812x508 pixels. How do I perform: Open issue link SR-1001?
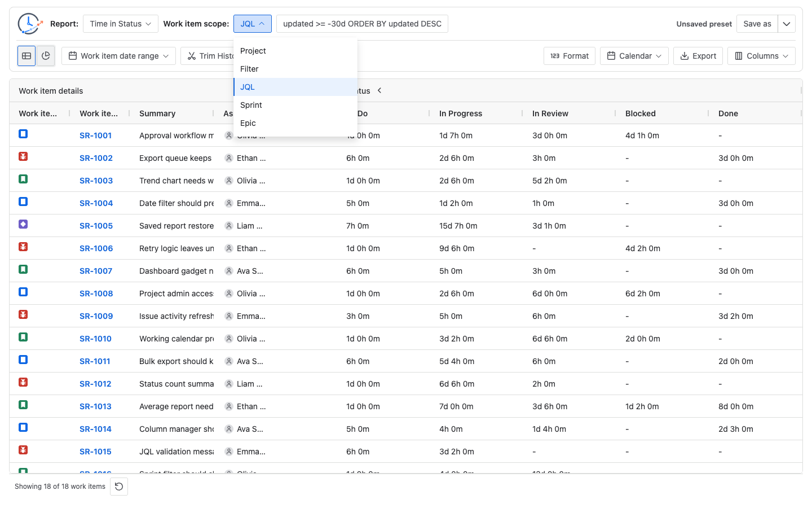tap(95, 135)
